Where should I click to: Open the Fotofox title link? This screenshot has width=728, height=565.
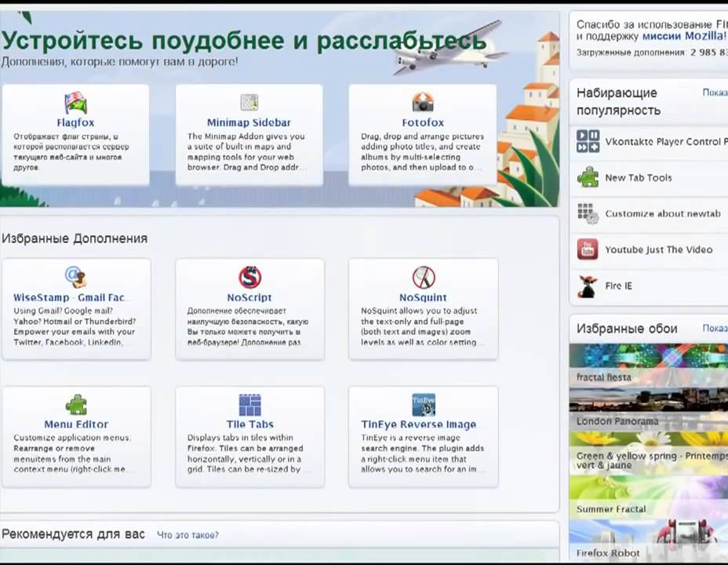[x=423, y=122]
